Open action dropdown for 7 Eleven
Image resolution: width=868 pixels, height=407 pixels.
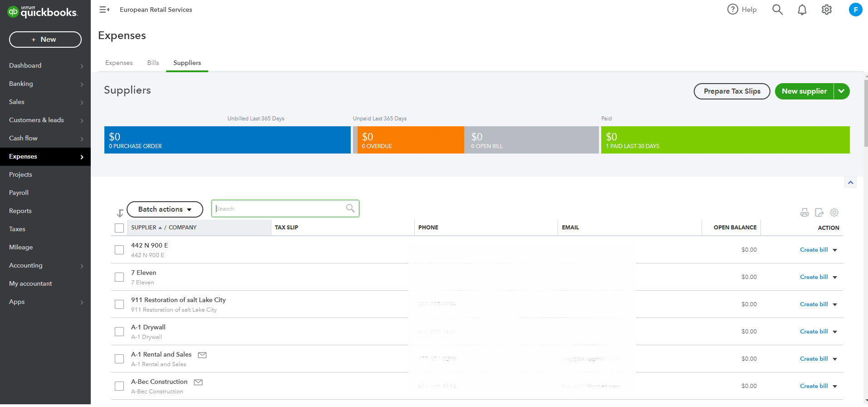pyautogui.click(x=835, y=278)
